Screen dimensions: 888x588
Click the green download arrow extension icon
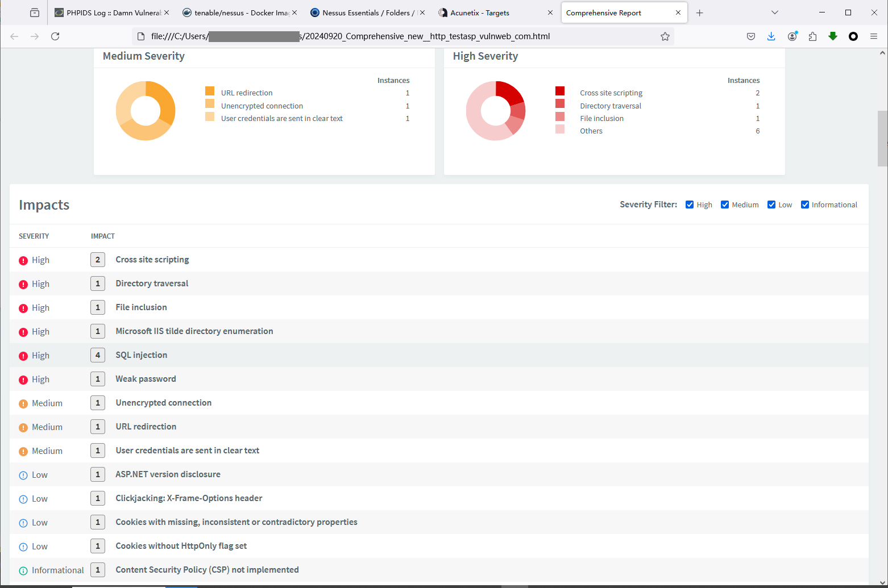[x=833, y=36]
